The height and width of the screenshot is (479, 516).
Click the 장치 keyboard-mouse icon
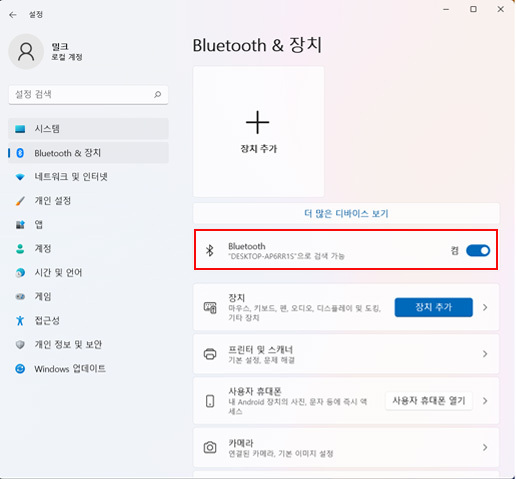[210, 307]
